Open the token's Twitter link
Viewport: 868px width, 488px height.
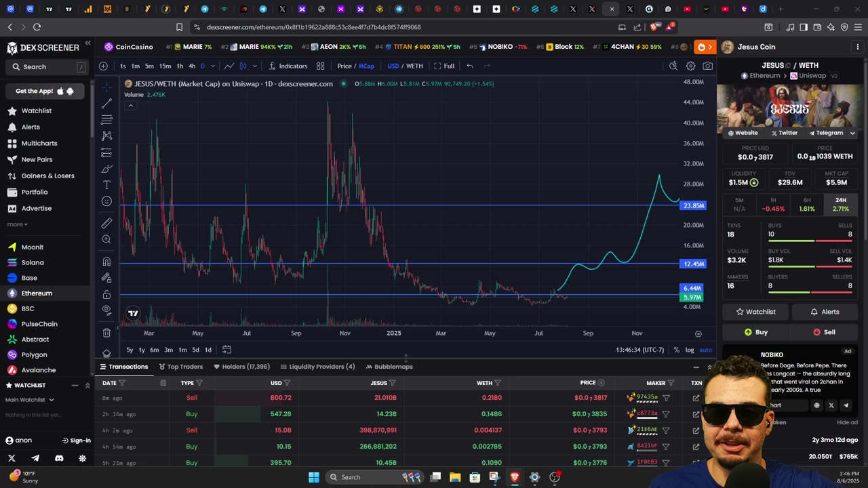[x=783, y=133]
